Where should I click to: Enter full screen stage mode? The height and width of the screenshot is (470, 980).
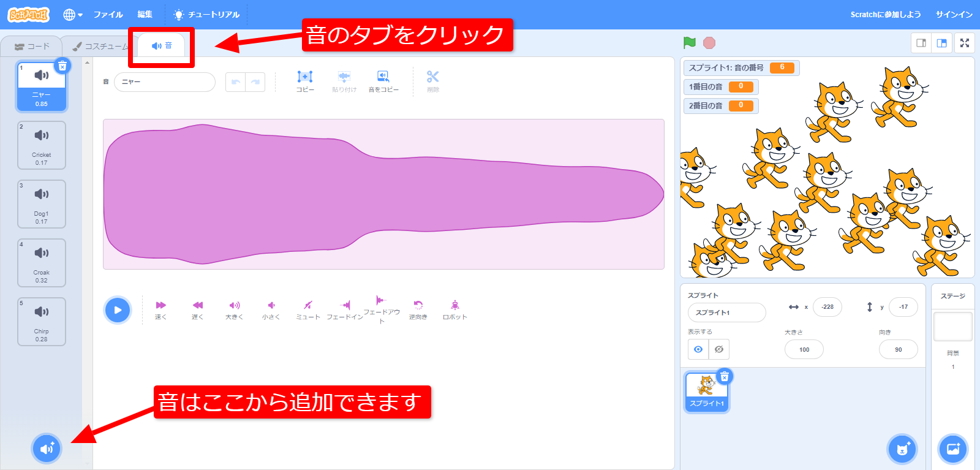[x=965, y=43]
